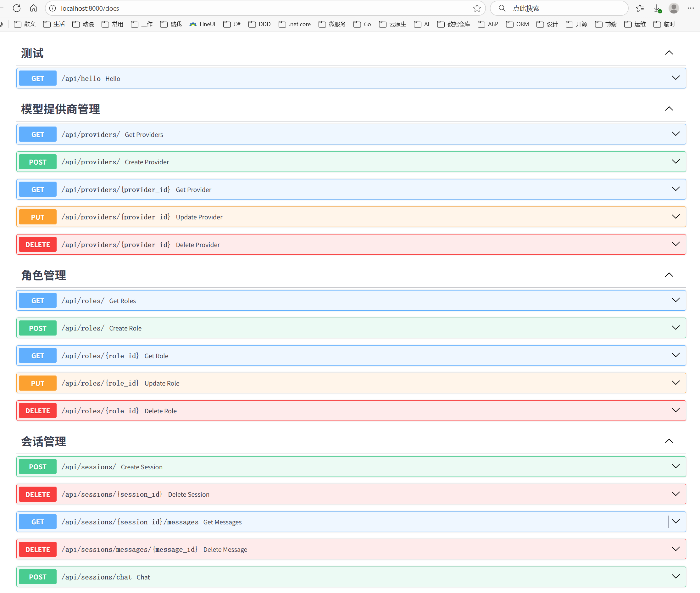Click the PUT Update Provider method button
The height and width of the screenshot is (593, 700).
pyautogui.click(x=38, y=217)
